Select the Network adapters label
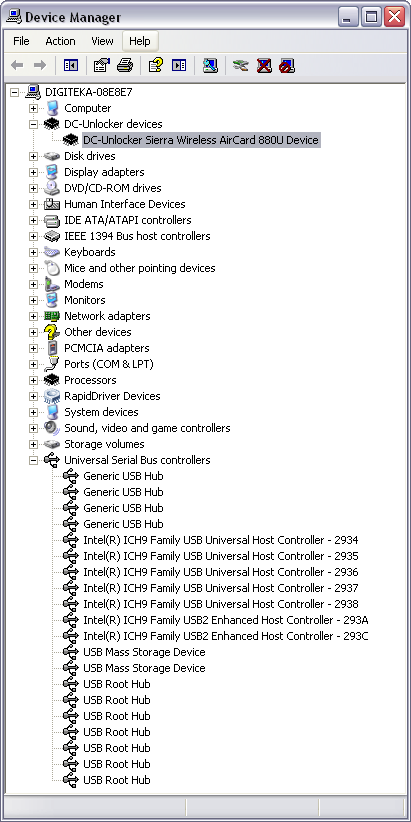 click(107, 316)
